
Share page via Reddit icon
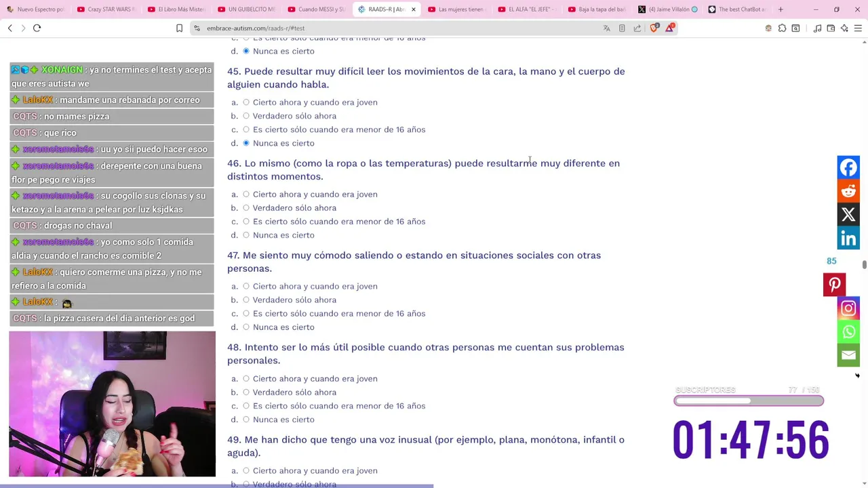click(848, 191)
